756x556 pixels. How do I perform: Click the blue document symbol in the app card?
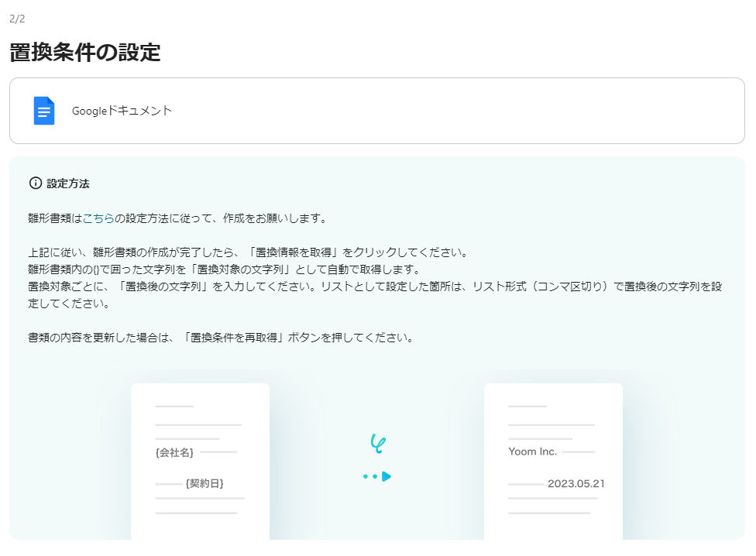pyautogui.click(x=44, y=110)
